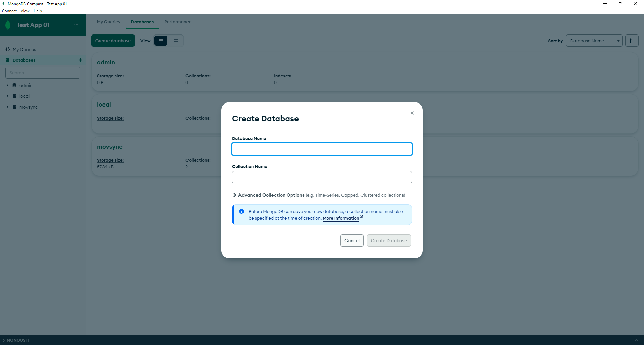Click the Databases stack icon in the sidebar

8,60
